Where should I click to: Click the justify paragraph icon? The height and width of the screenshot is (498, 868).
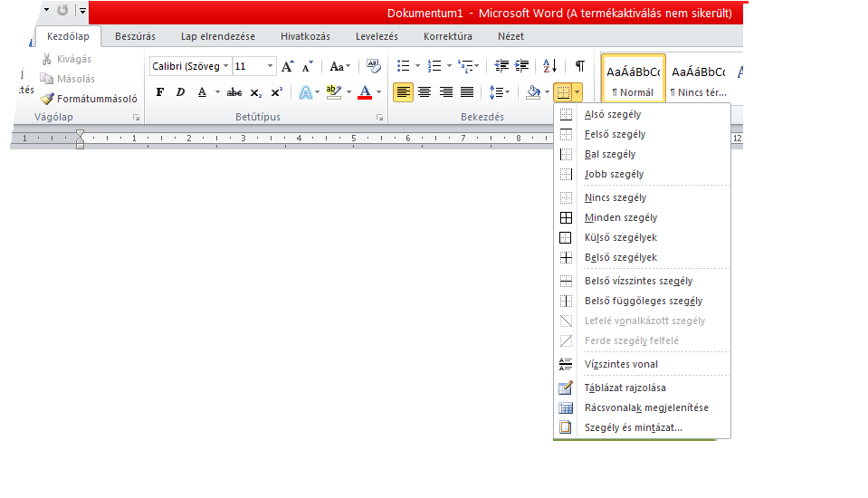click(x=467, y=92)
